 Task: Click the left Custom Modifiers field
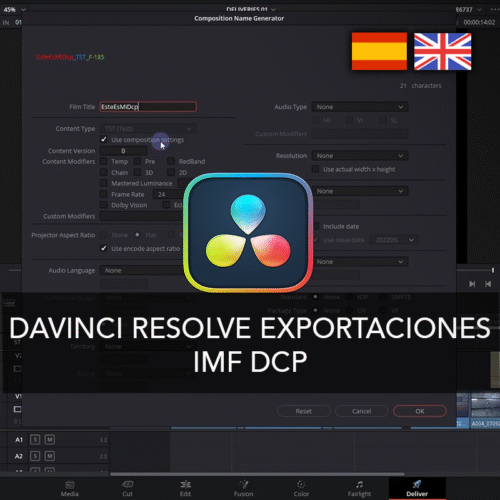[142, 216]
